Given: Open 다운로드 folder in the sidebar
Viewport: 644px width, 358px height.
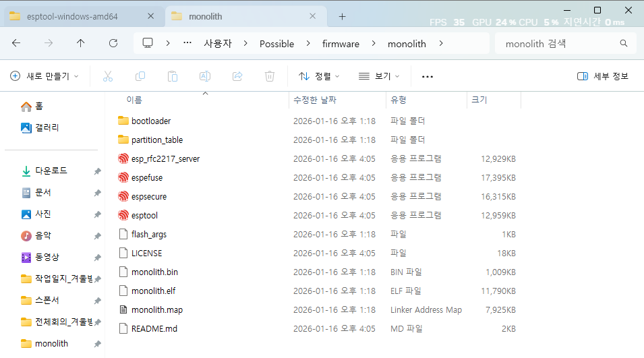Looking at the screenshot, I should pyautogui.click(x=51, y=171).
